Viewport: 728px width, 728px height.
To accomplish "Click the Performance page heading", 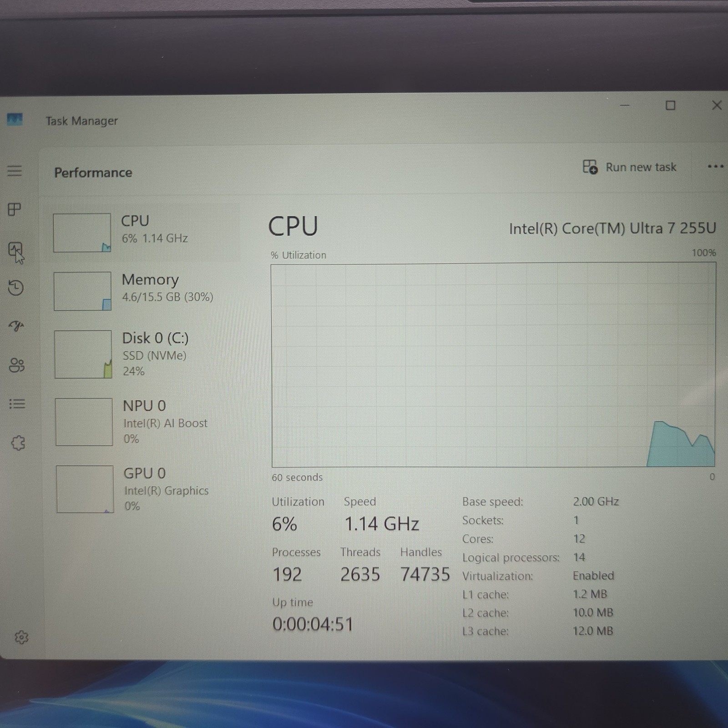I will (93, 172).
